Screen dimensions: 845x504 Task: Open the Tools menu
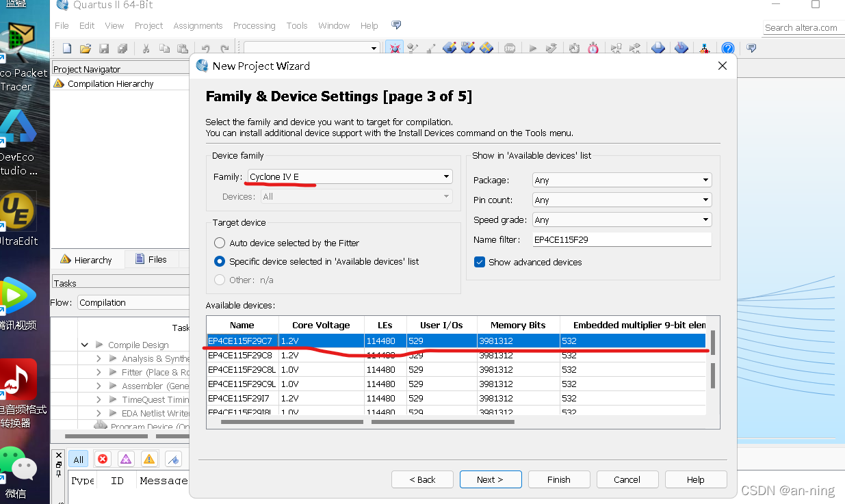297,25
